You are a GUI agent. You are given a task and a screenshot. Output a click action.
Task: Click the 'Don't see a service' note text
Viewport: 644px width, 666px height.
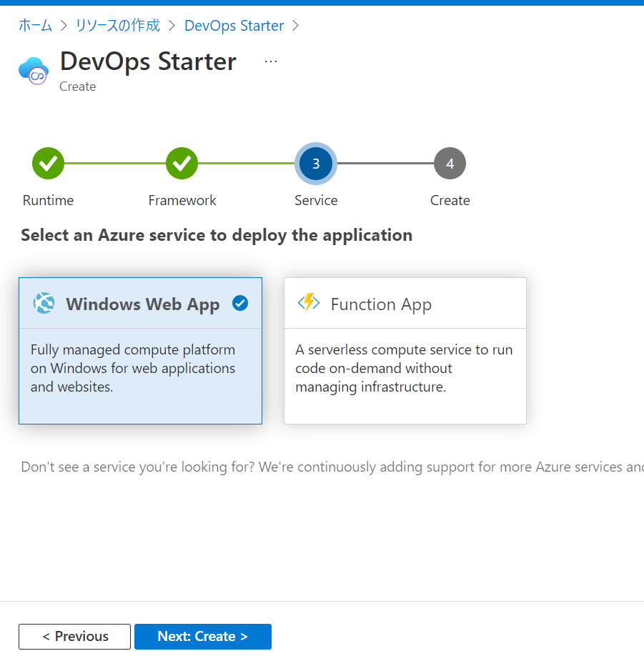pos(332,467)
